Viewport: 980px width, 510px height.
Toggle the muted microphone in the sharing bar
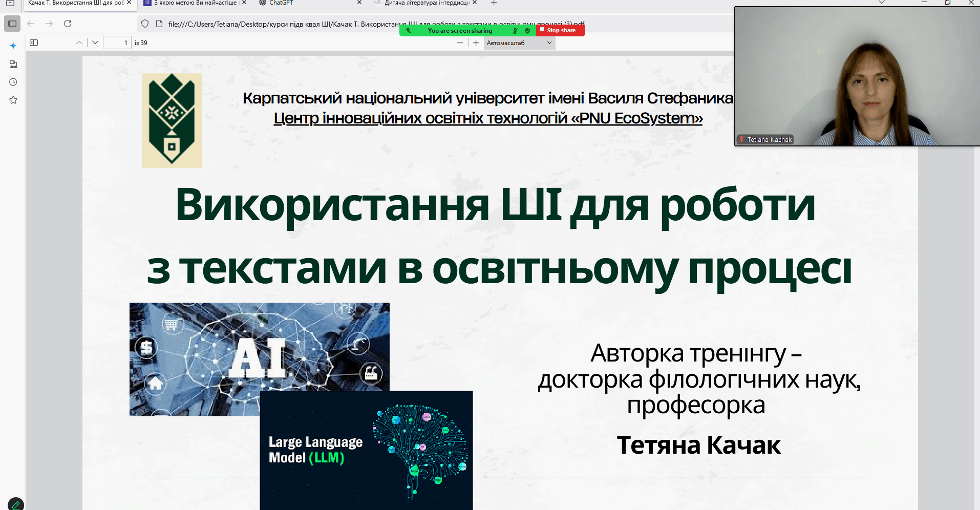(515, 31)
